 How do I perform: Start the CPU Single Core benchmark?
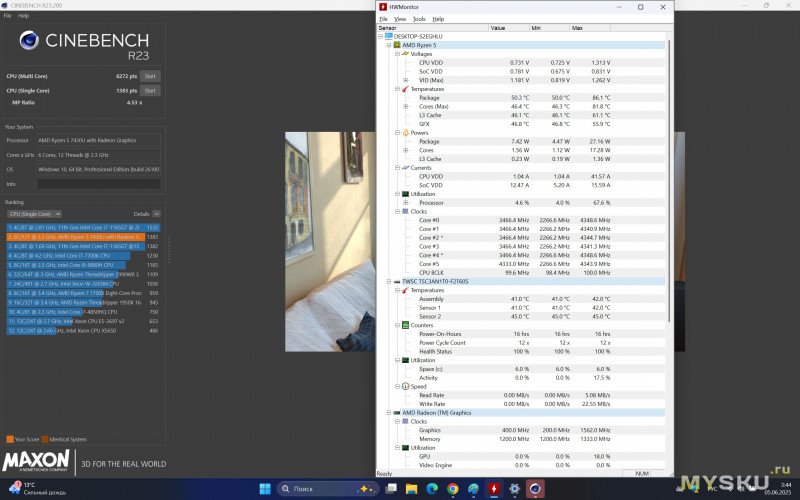tap(150, 91)
